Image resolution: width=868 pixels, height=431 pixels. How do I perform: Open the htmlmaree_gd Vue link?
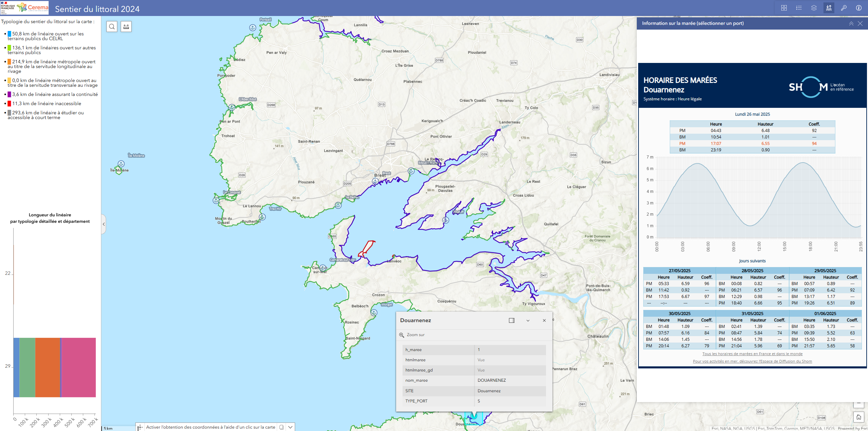tap(481, 370)
